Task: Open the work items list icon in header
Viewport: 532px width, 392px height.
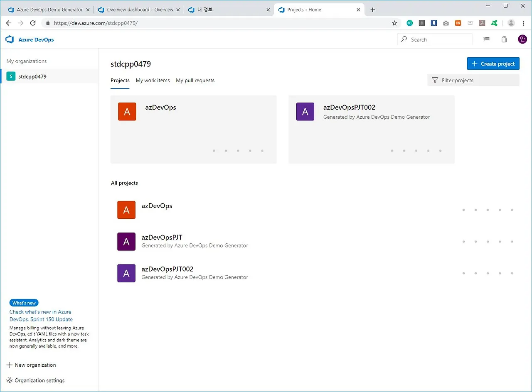Action: (487, 39)
